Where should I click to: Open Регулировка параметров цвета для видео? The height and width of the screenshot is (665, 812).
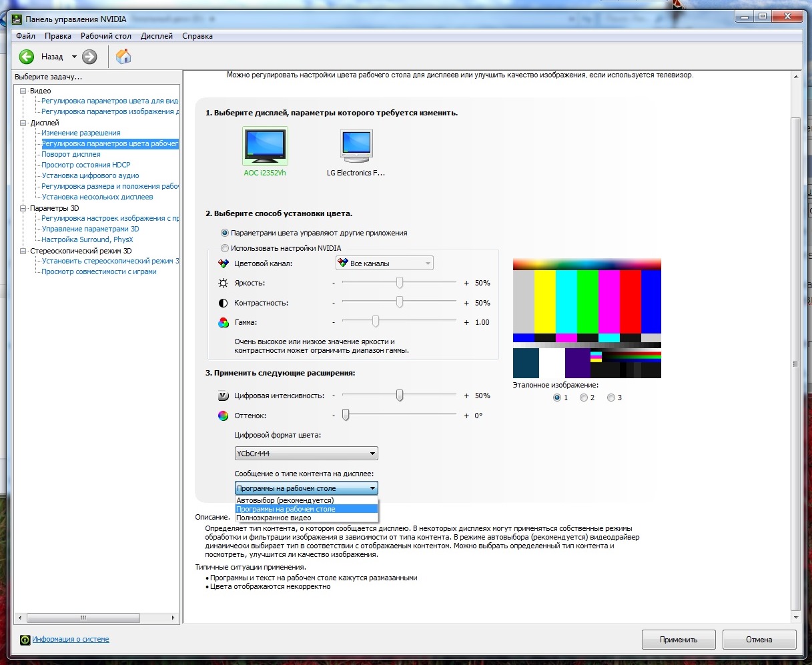pos(110,101)
